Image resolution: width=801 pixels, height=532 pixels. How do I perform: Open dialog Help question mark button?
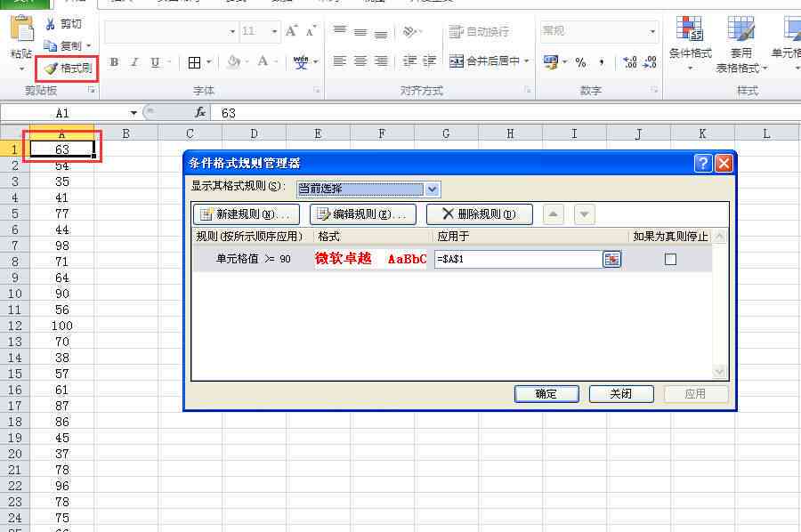coord(703,164)
